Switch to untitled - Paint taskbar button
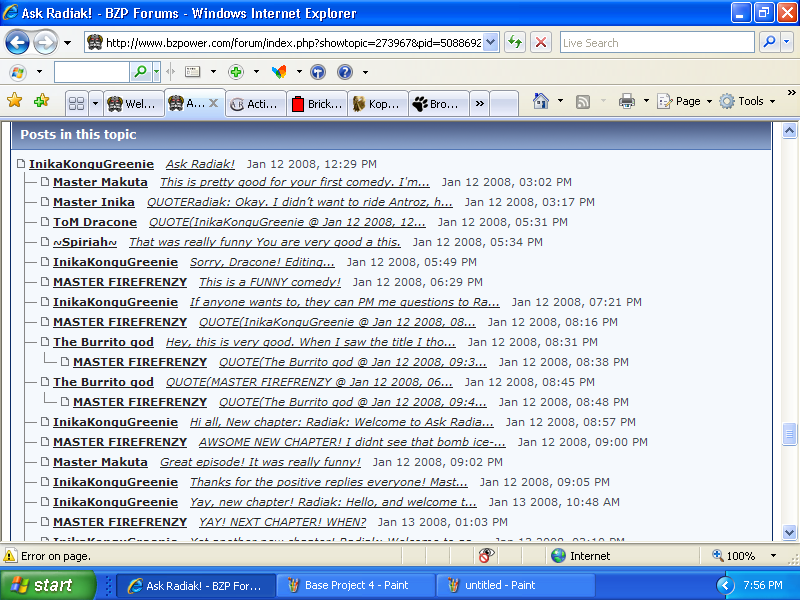Screen dimensions: 800x600 tap(515, 585)
